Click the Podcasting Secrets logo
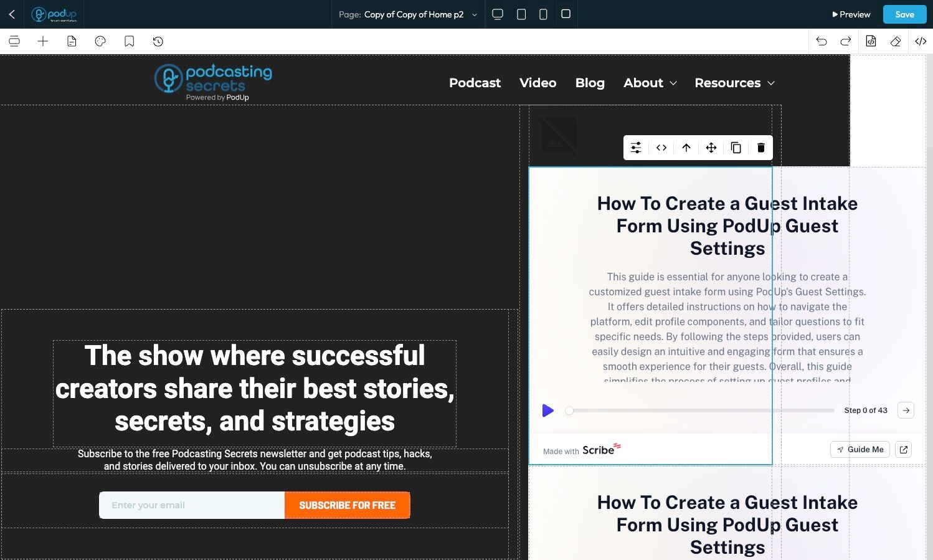Screen dimensions: 933x560 click(214, 82)
